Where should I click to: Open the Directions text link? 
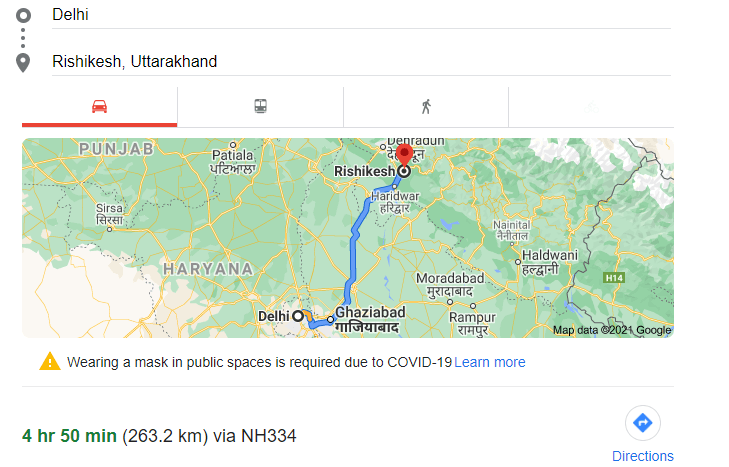tap(643, 456)
